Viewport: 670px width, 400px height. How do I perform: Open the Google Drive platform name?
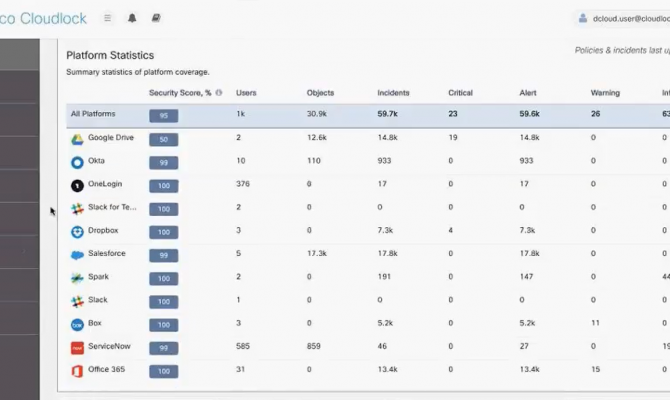click(x=111, y=138)
